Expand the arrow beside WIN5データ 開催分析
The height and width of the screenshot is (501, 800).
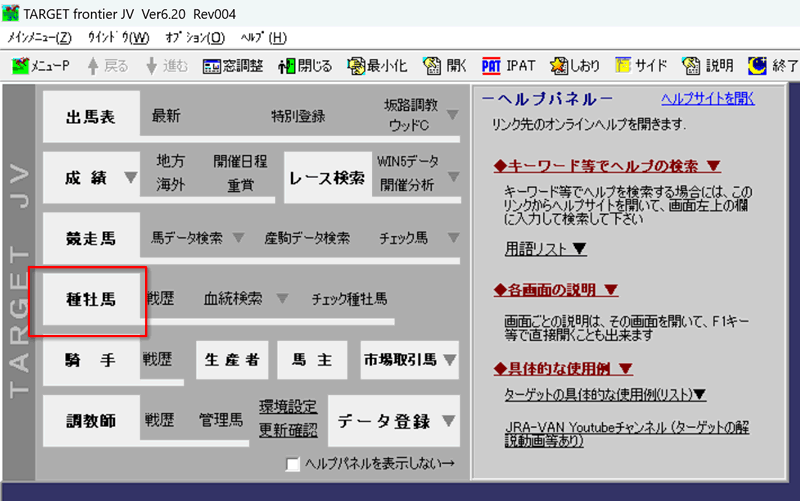pos(453,177)
